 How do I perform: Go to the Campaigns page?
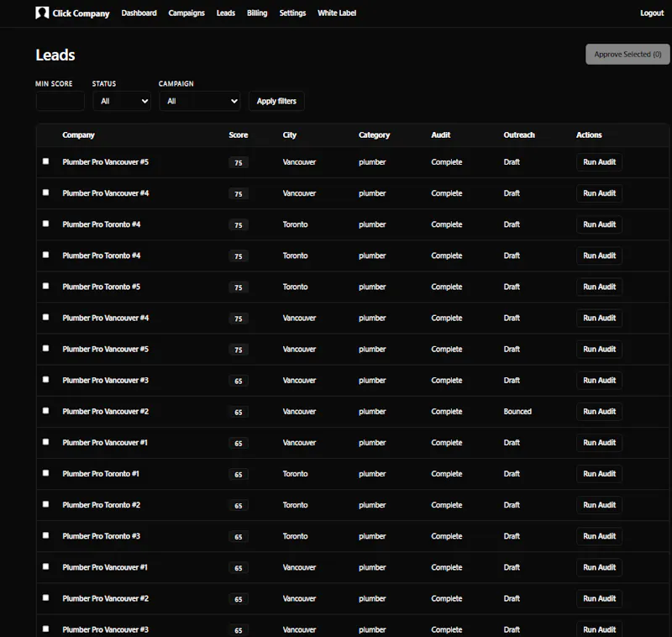(x=186, y=13)
